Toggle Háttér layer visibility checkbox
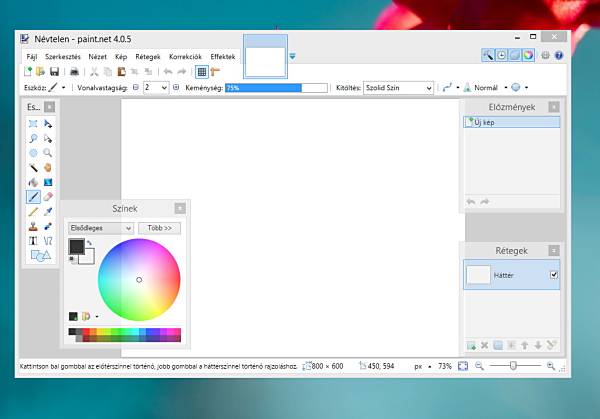The height and width of the screenshot is (419, 600). pyautogui.click(x=553, y=274)
